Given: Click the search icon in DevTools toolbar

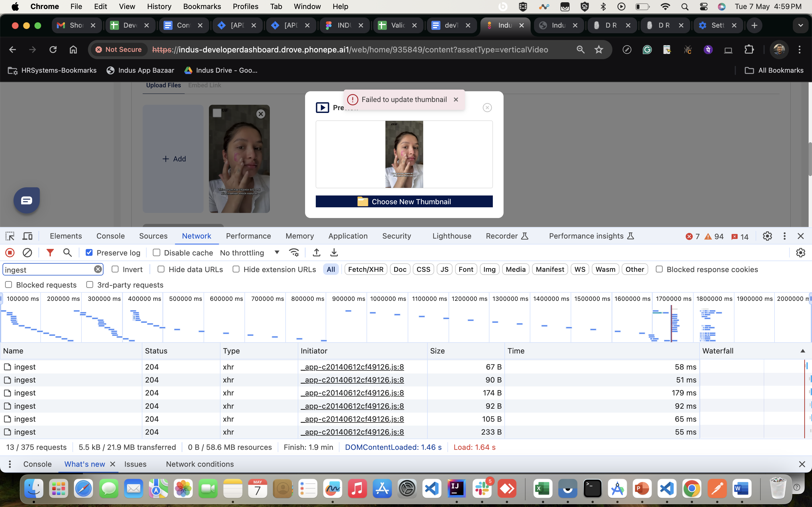Looking at the screenshot, I should 67,252.
